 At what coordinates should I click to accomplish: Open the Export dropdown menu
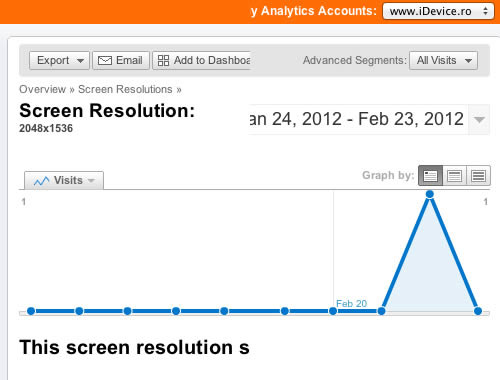pos(59,60)
